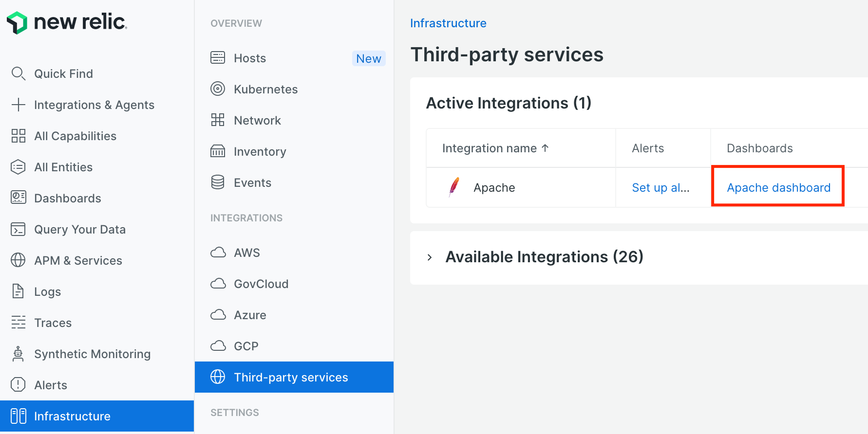Click the Azure cloud icon
The width and height of the screenshot is (868, 434).
(x=218, y=315)
